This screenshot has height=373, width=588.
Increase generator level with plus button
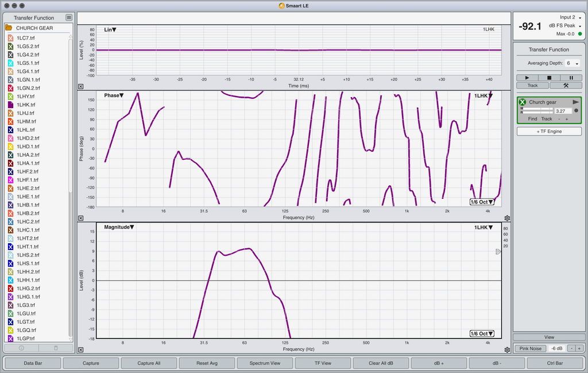(x=579, y=348)
